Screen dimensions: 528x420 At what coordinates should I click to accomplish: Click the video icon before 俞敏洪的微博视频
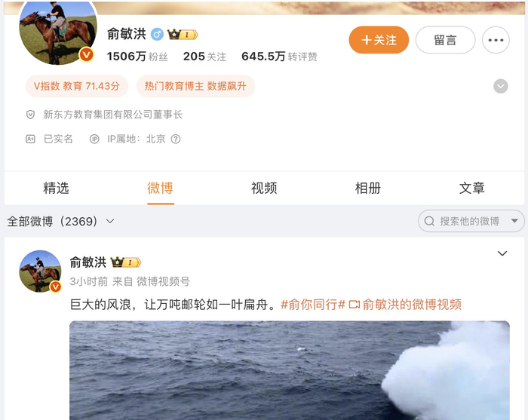(x=355, y=305)
